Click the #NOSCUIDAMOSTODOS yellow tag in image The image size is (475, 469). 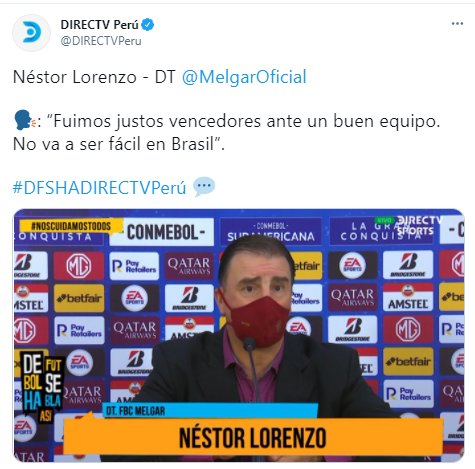coord(71,226)
